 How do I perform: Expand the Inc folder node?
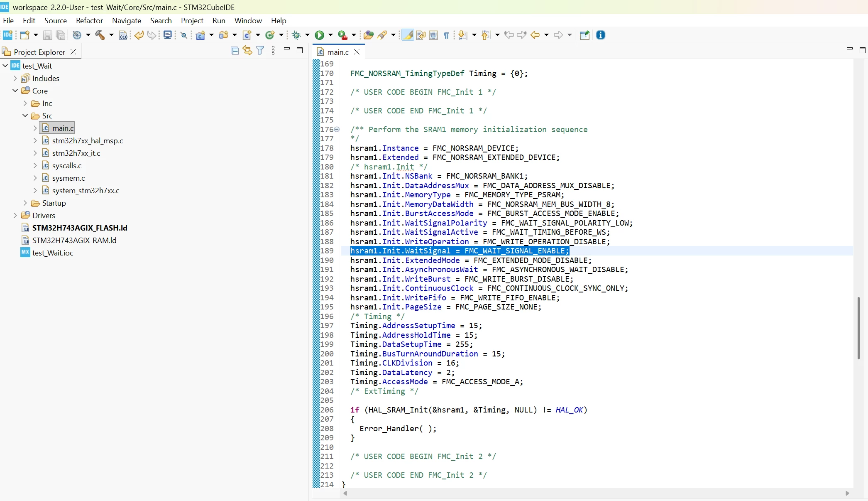(25, 103)
